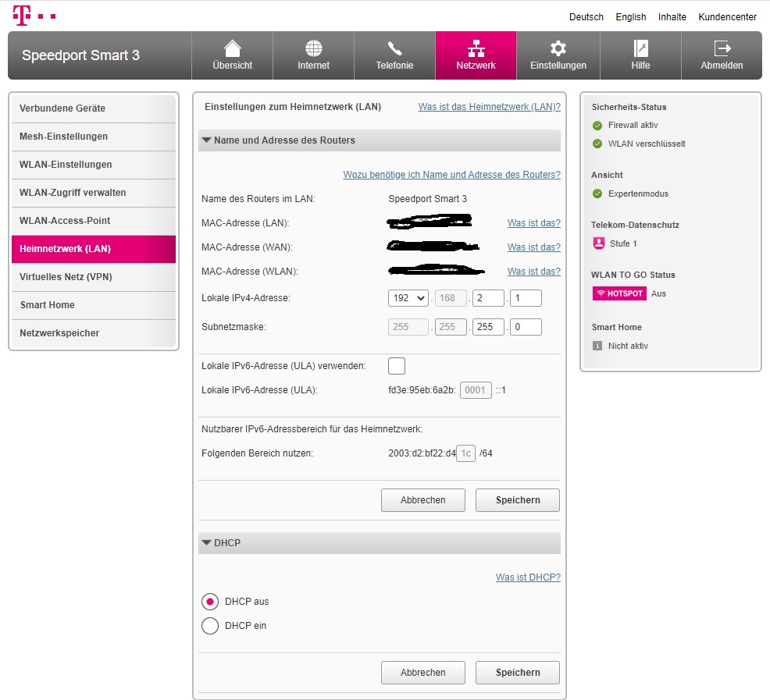Click the fourth IPv4 octet field

(x=526, y=298)
